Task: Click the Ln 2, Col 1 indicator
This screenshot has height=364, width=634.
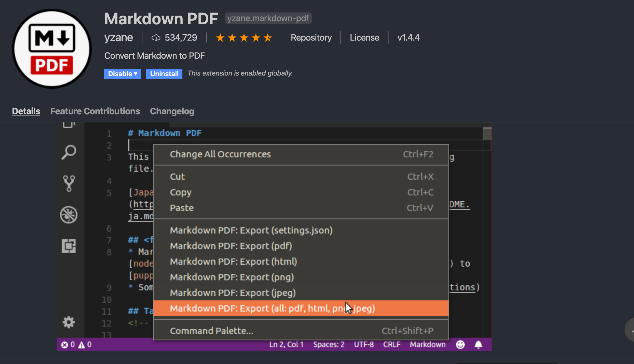Action: pyautogui.click(x=286, y=344)
